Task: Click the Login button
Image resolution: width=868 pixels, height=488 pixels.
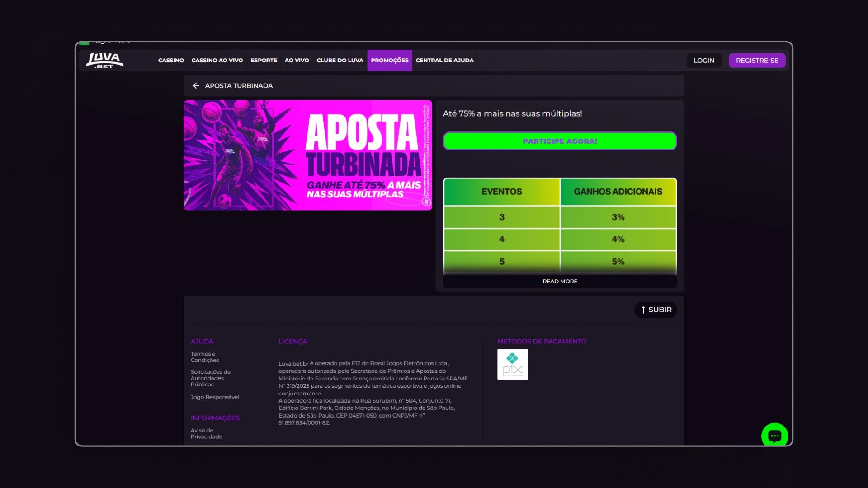Action: tap(704, 61)
